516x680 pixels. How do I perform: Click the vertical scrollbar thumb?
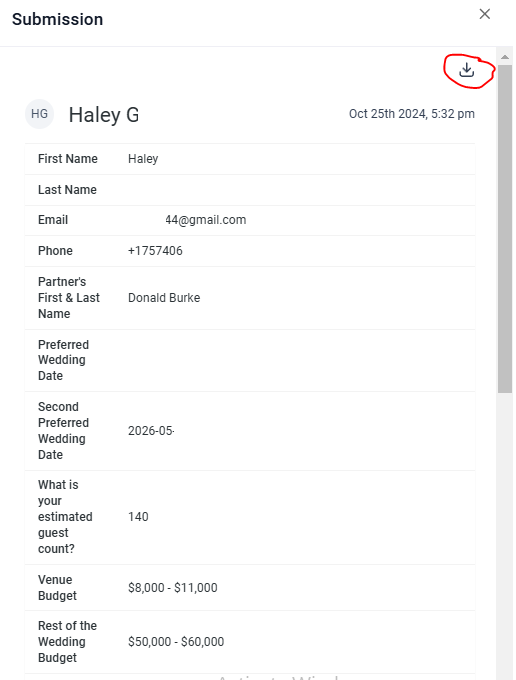[505, 229]
